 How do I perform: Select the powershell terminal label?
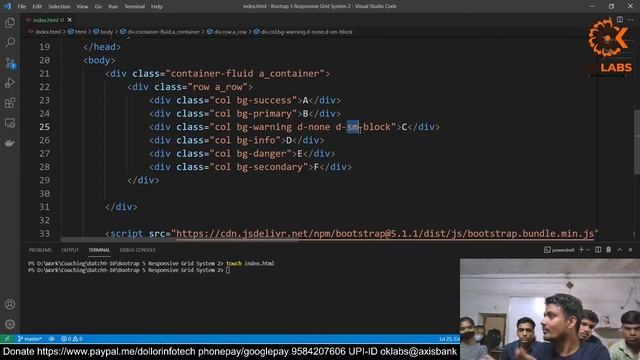pyautogui.click(x=559, y=250)
